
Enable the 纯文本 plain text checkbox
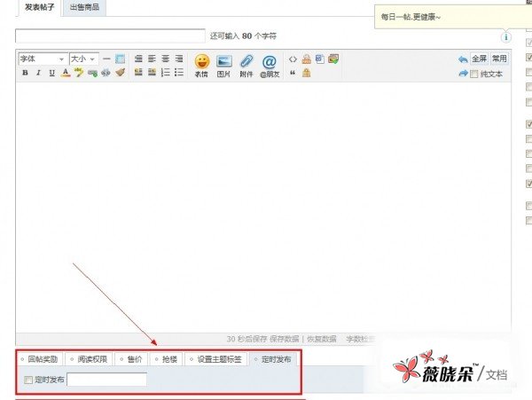point(474,74)
